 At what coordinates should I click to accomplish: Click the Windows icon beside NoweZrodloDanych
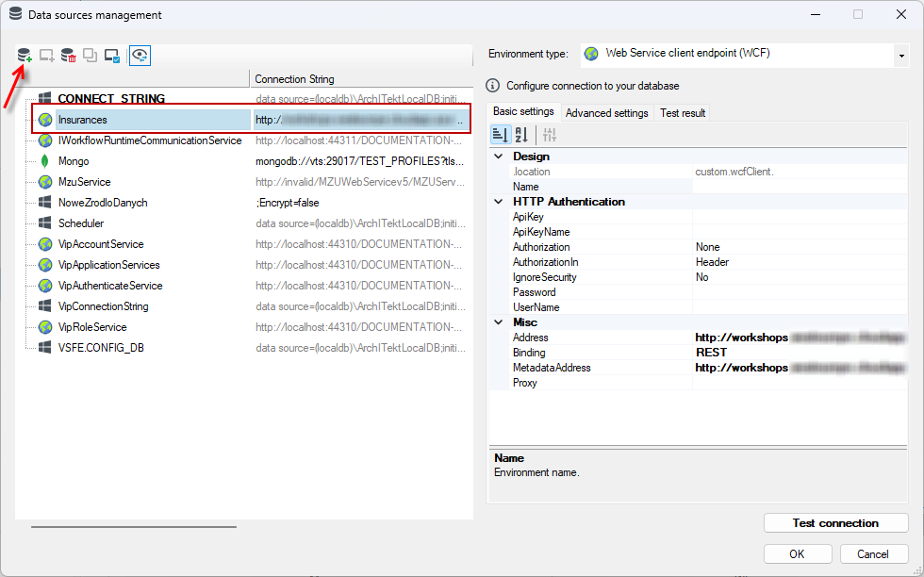(45, 202)
